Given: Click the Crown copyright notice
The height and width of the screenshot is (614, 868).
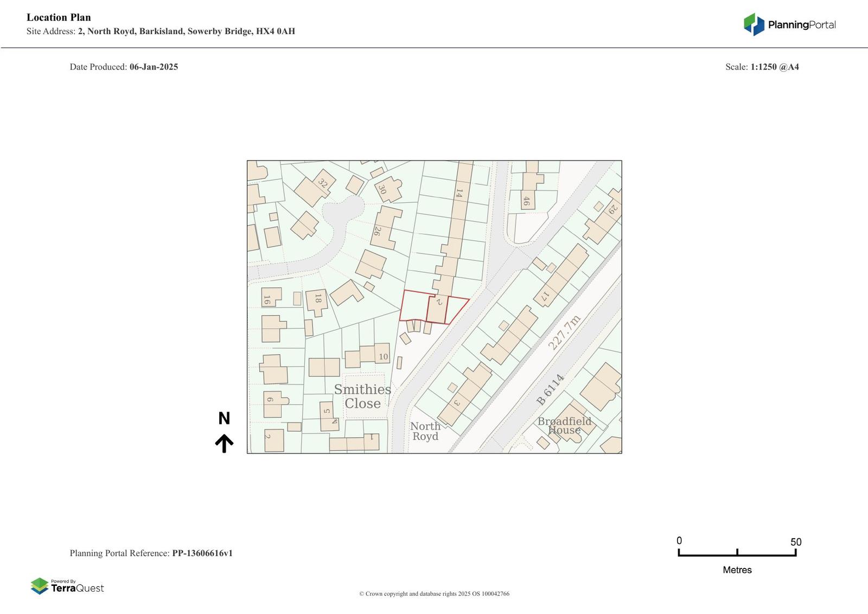Looking at the screenshot, I should click(434, 594).
